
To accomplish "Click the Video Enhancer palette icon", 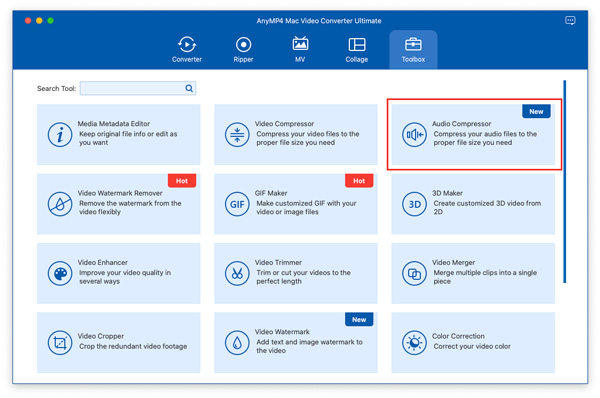I will (60, 273).
